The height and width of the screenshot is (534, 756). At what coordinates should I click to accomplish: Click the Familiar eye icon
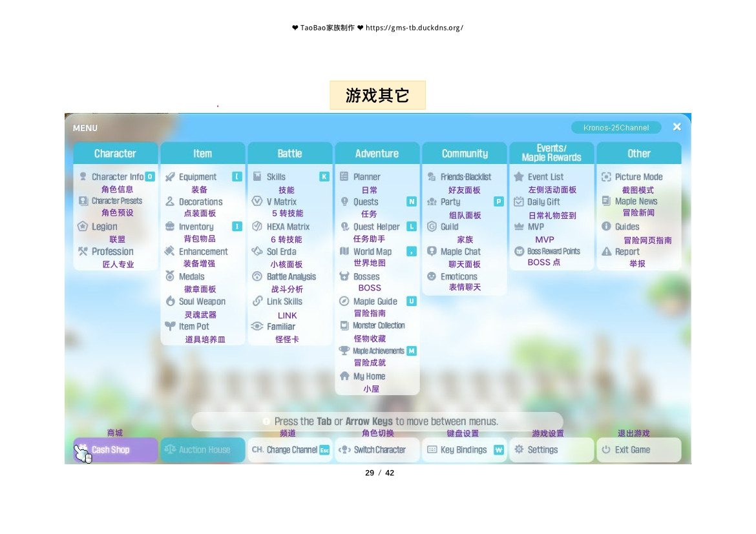pyautogui.click(x=257, y=326)
